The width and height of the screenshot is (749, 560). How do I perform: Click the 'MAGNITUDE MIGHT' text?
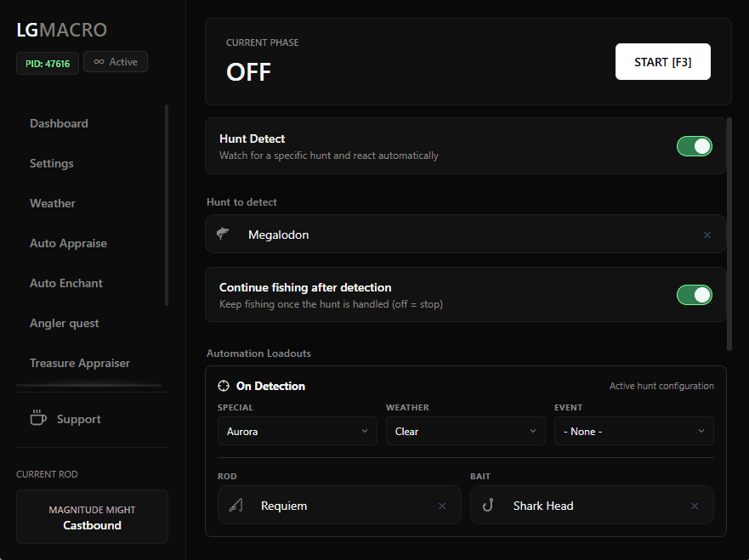(92, 510)
